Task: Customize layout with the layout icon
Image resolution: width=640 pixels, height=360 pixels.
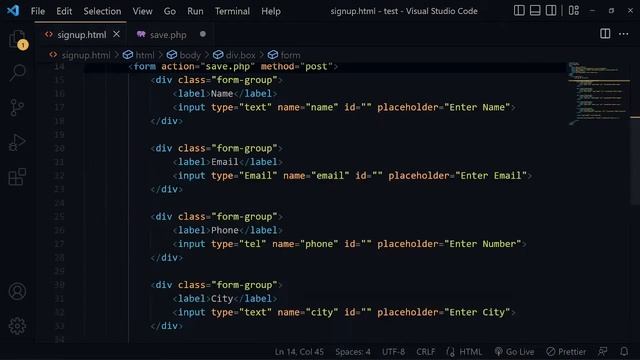Action: (x=574, y=10)
